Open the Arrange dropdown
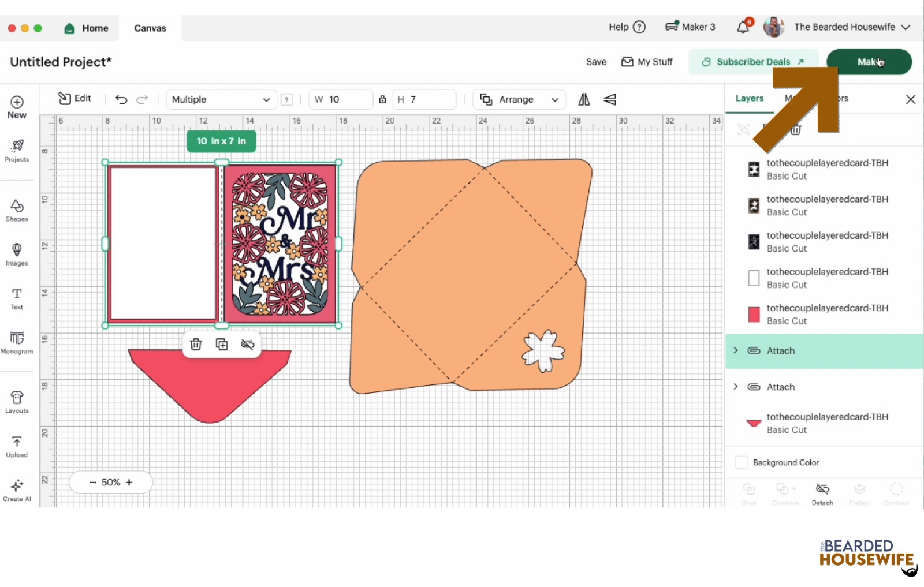Image resolution: width=924 pixels, height=587 pixels. [x=519, y=99]
